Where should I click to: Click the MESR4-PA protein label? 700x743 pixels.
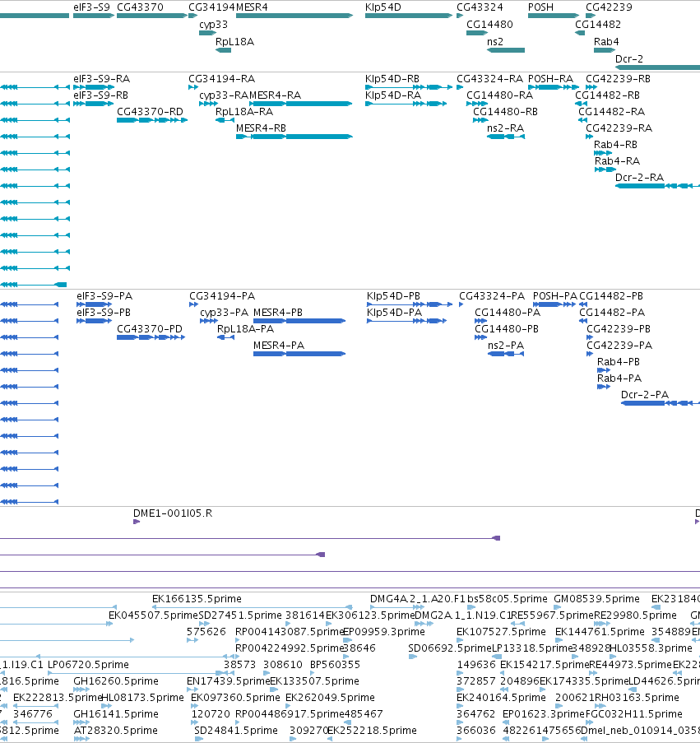click(279, 346)
